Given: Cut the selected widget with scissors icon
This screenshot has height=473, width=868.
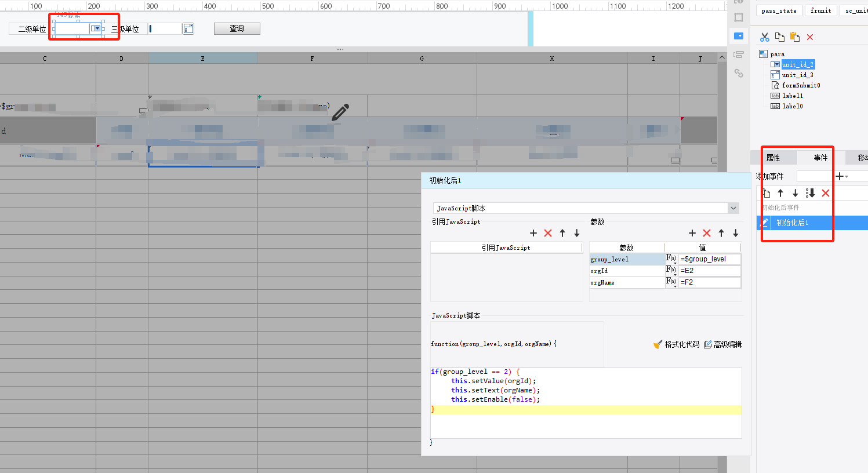Looking at the screenshot, I should 765,37.
